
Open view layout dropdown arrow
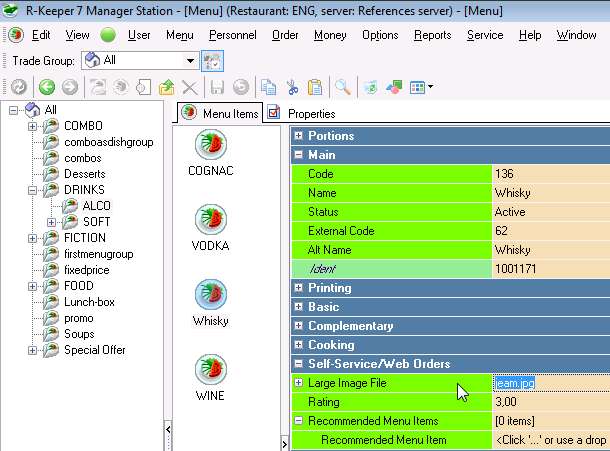430,86
